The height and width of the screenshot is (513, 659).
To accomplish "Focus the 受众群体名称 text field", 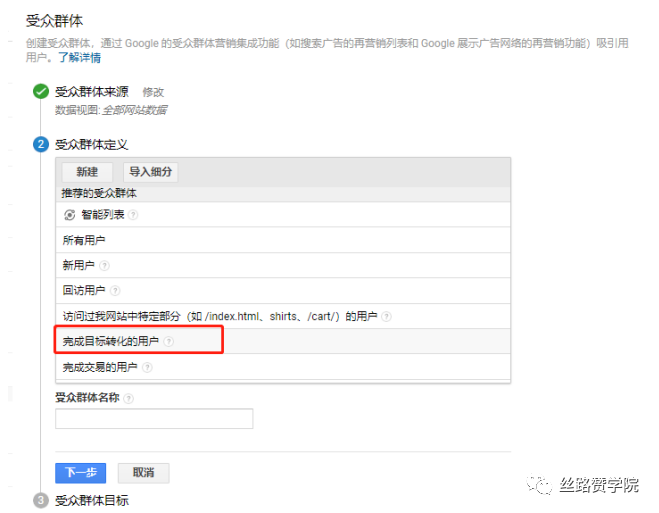I will click(x=154, y=418).
